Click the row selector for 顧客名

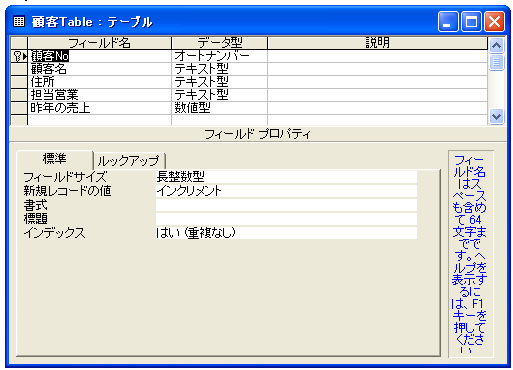point(19,69)
